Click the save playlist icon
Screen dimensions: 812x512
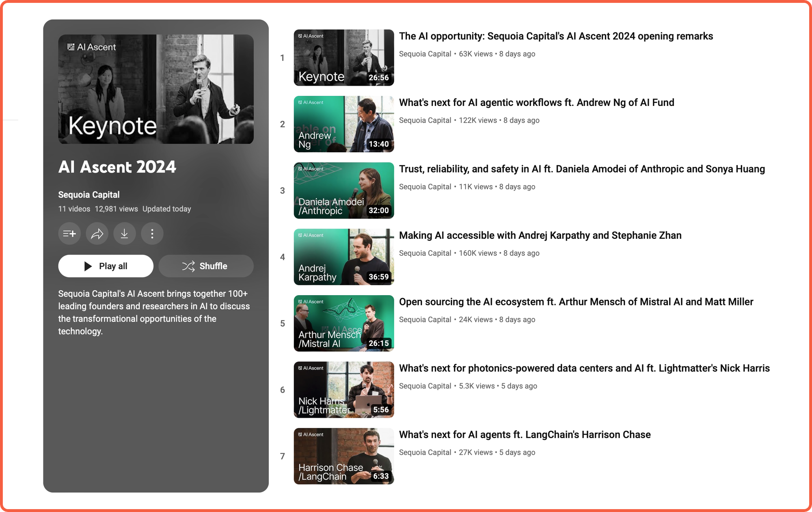[69, 233]
